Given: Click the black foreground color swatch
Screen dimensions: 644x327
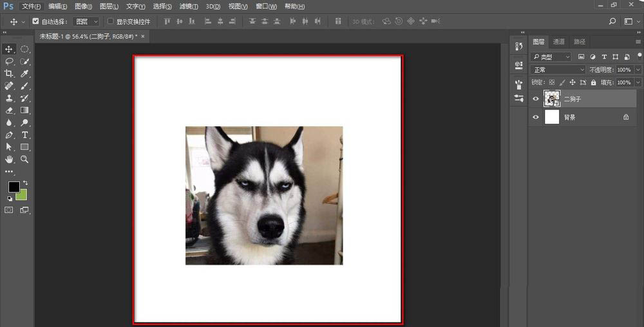Looking at the screenshot, I should 13,186.
